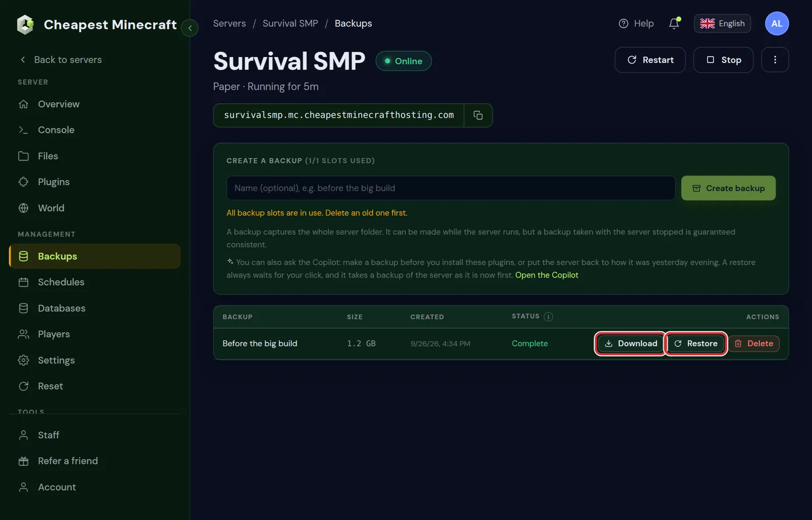
Task: Click the Backups breadcrumb
Action: [353, 23]
